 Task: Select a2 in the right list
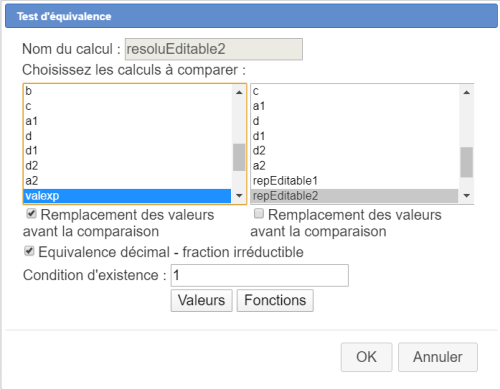click(x=355, y=166)
